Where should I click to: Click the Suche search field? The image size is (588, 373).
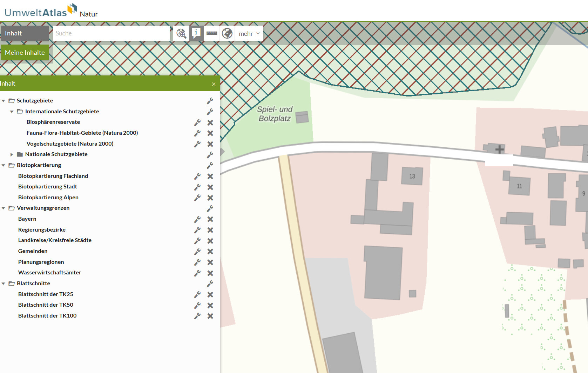[111, 33]
